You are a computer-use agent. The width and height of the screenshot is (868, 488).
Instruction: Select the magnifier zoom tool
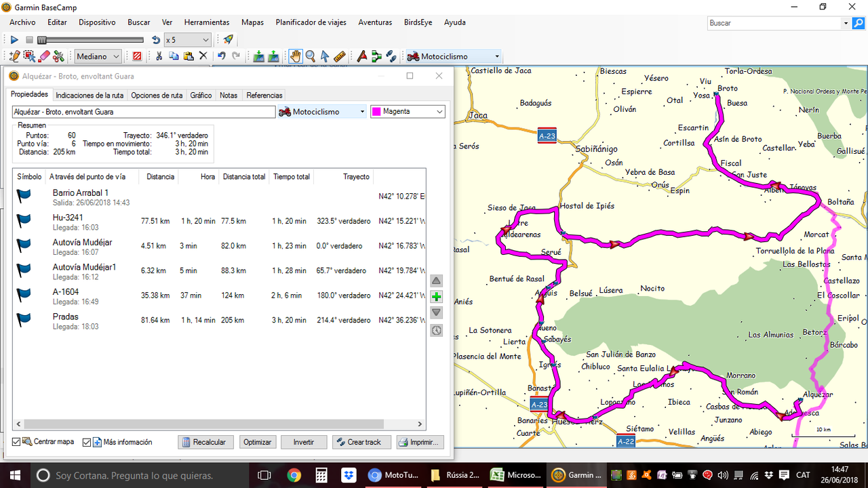click(311, 56)
